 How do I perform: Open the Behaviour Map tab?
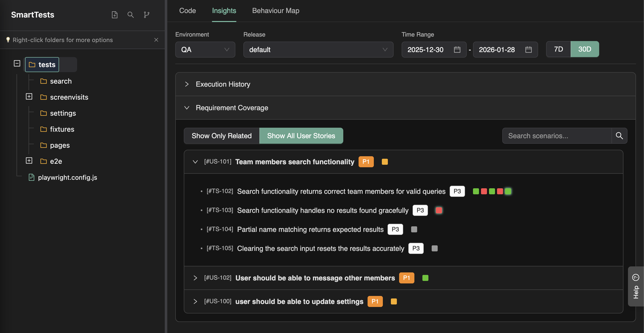click(x=276, y=11)
